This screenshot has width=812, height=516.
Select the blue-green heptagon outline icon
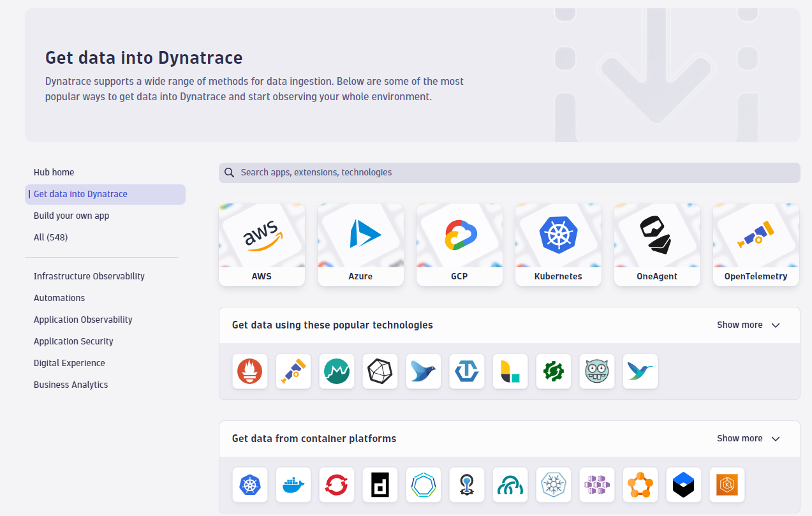coord(424,485)
